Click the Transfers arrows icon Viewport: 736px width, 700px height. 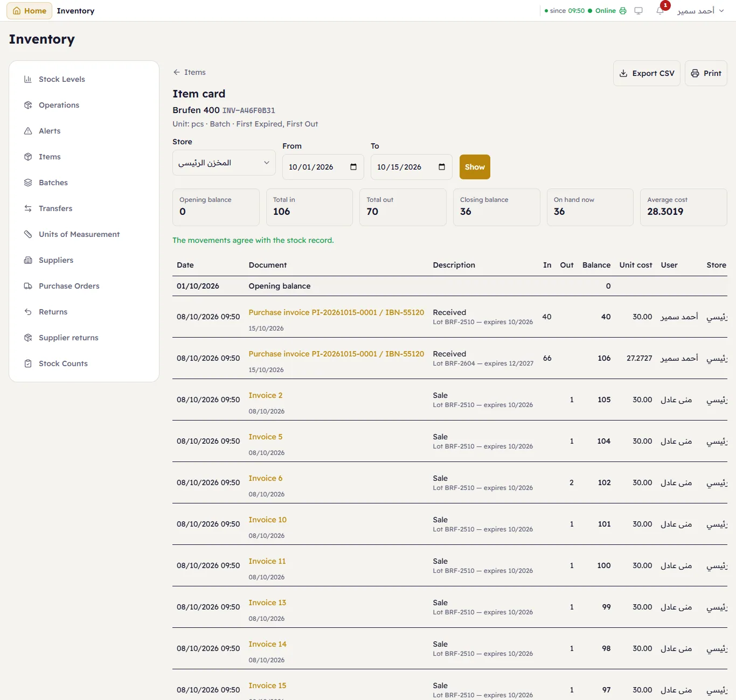click(x=28, y=208)
